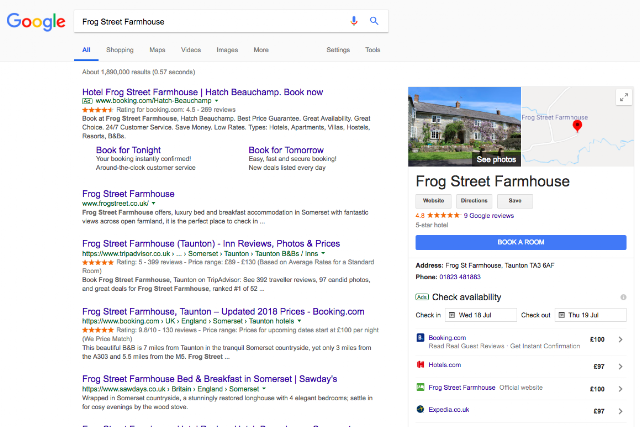Viewport: 640px width, 427px height.
Task: Open dropdown arrow on the TripAdvisor result URL
Action: tap(323, 254)
